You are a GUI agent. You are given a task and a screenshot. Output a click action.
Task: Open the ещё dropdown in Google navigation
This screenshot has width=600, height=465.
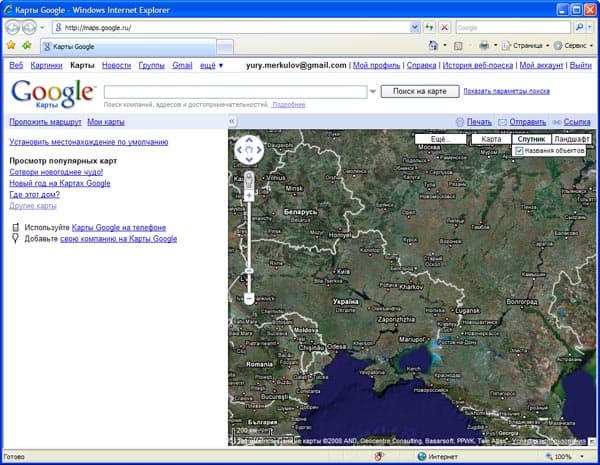[x=211, y=65]
